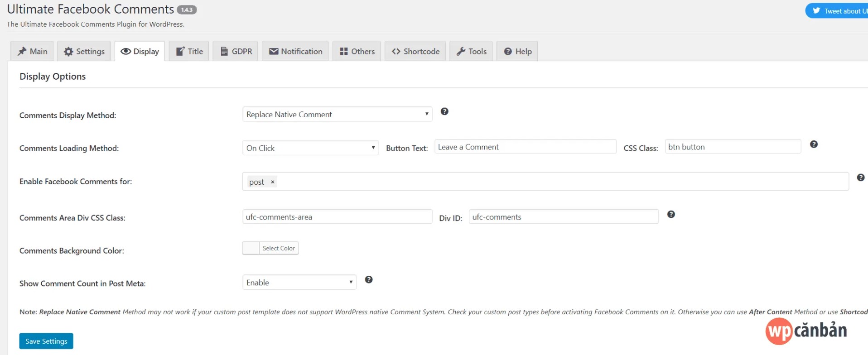Click help icon for Enable Facebook Comments

pos(861,177)
